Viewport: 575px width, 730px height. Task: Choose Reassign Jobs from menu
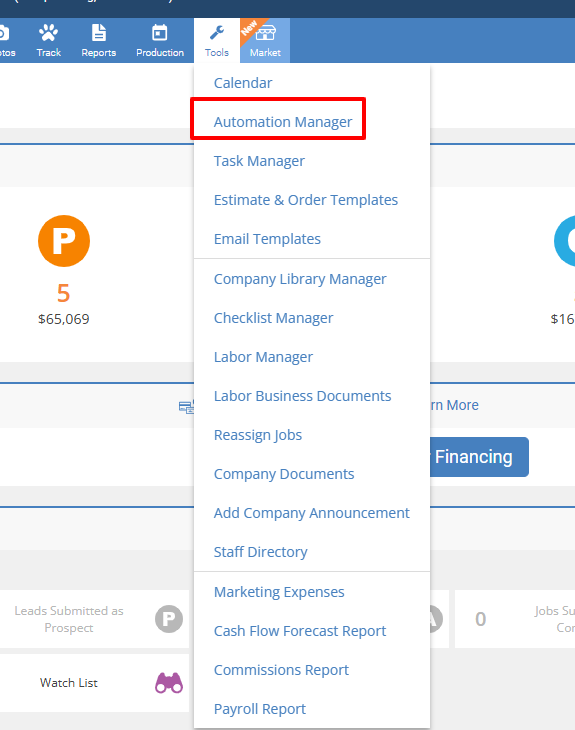tap(257, 435)
